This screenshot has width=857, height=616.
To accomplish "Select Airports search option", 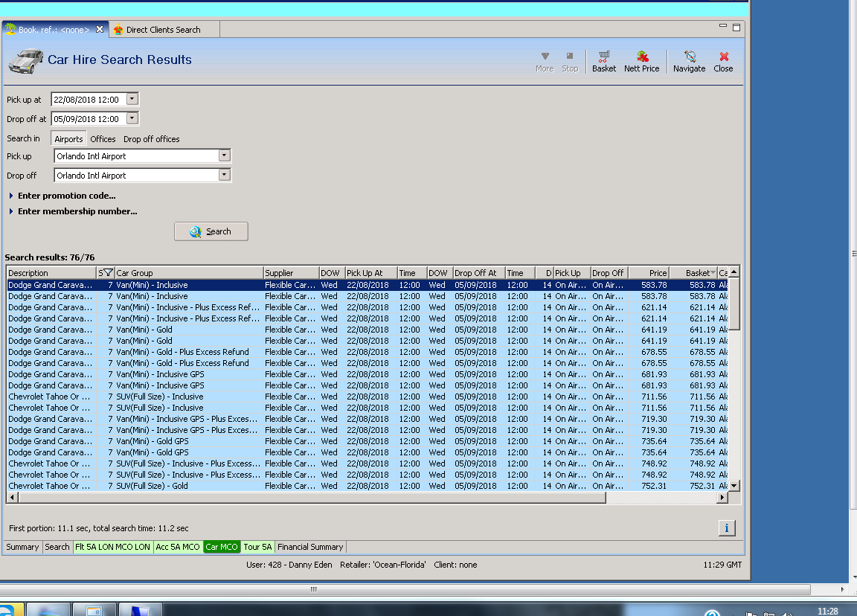I will (x=68, y=139).
